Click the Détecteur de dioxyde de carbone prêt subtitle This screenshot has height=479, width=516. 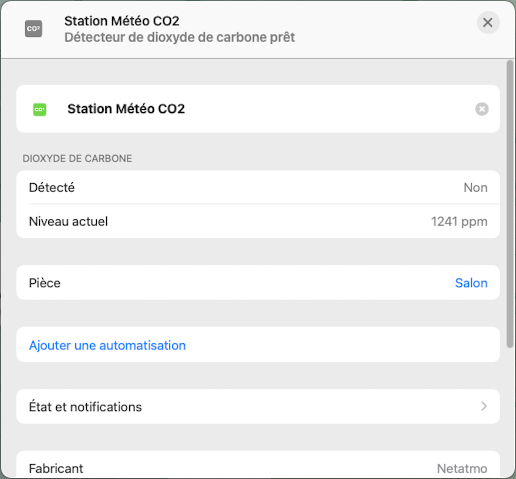coord(179,37)
